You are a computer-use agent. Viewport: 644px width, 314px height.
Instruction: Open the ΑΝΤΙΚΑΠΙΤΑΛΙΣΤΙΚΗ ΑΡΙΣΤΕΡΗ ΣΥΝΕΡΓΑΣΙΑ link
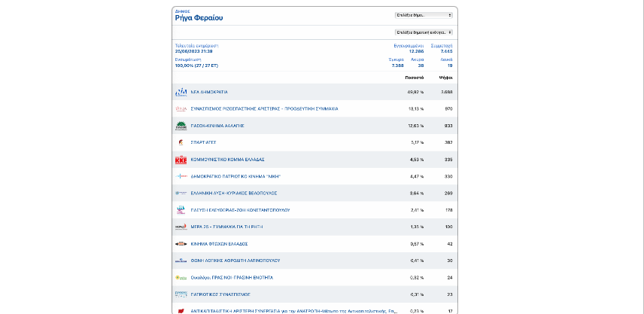(294, 311)
